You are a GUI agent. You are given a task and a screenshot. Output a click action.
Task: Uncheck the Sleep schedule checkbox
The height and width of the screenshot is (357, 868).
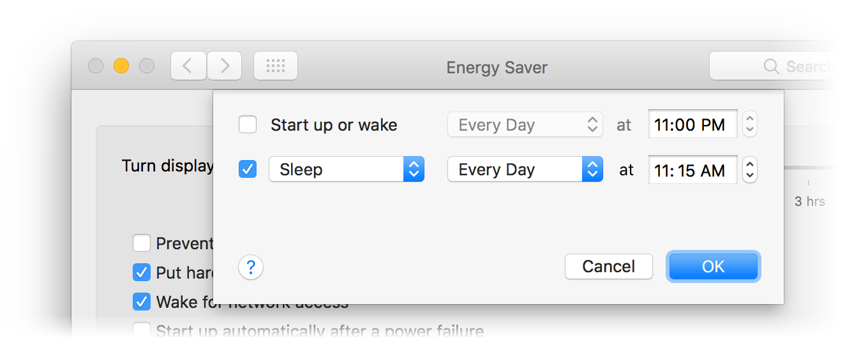[x=248, y=170]
